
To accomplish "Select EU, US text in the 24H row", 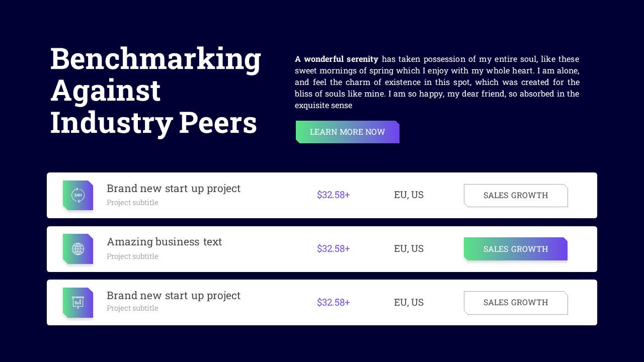I will (x=409, y=195).
